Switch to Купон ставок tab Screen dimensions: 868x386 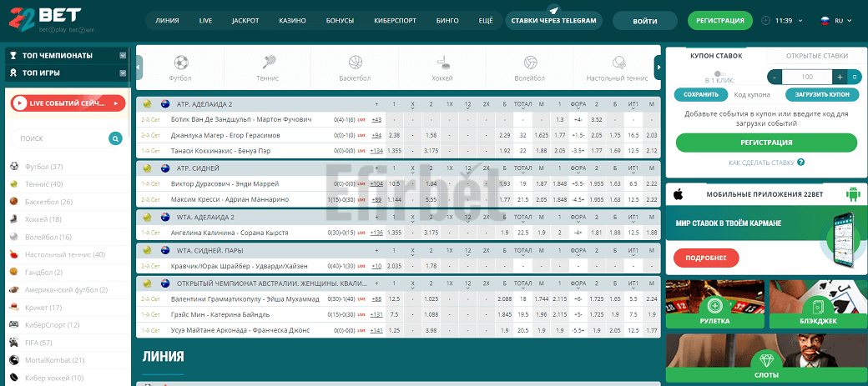tap(716, 56)
